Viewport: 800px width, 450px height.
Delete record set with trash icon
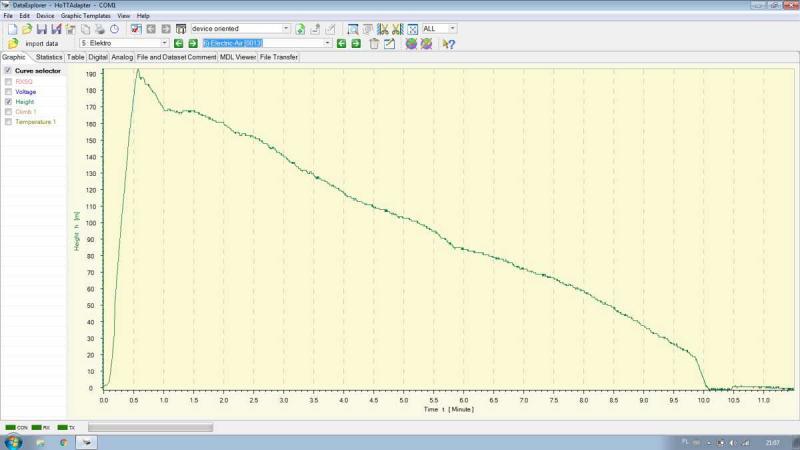[374, 44]
